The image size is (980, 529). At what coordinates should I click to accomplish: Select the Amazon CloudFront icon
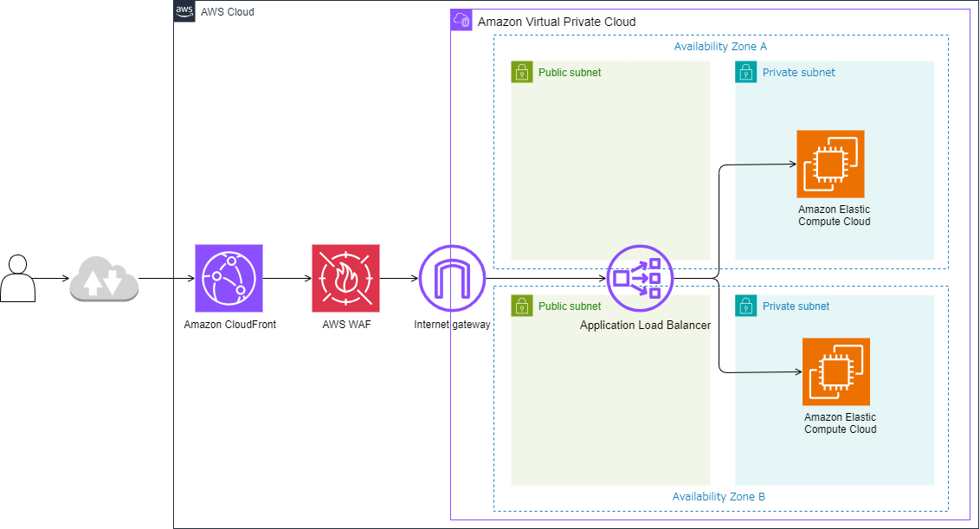229,278
